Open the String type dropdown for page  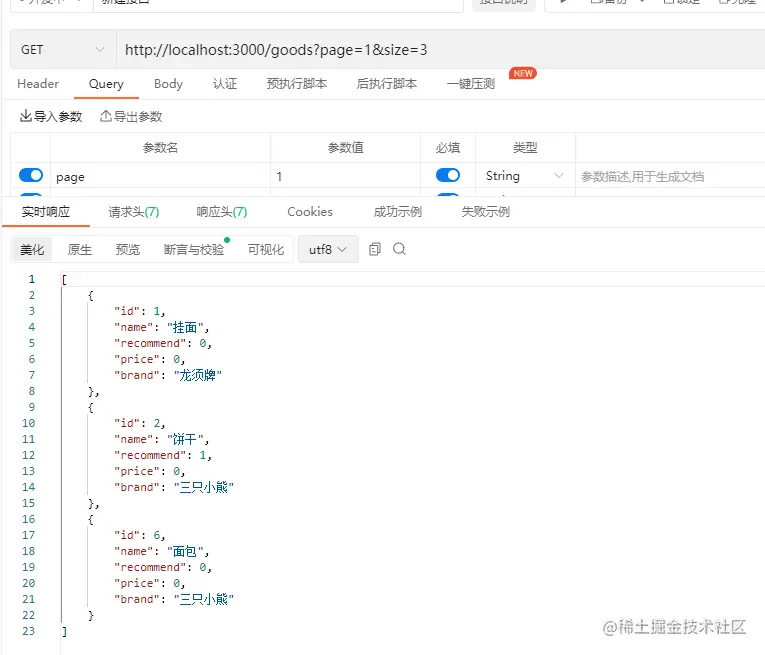tap(525, 176)
